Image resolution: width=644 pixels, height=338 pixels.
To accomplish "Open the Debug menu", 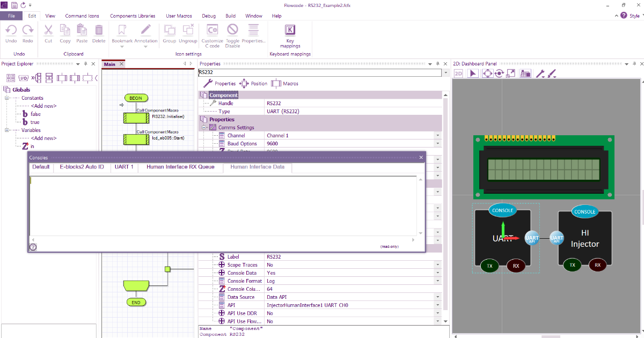I will click(209, 16).
